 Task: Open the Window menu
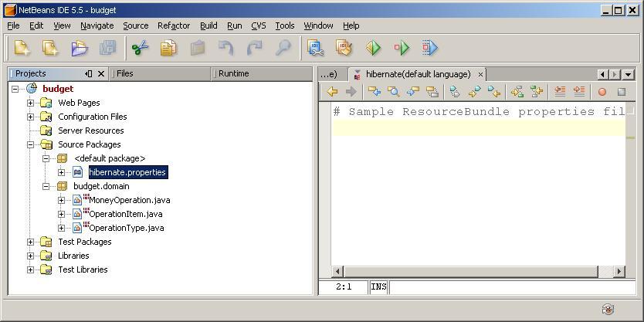tap(318, 25)
